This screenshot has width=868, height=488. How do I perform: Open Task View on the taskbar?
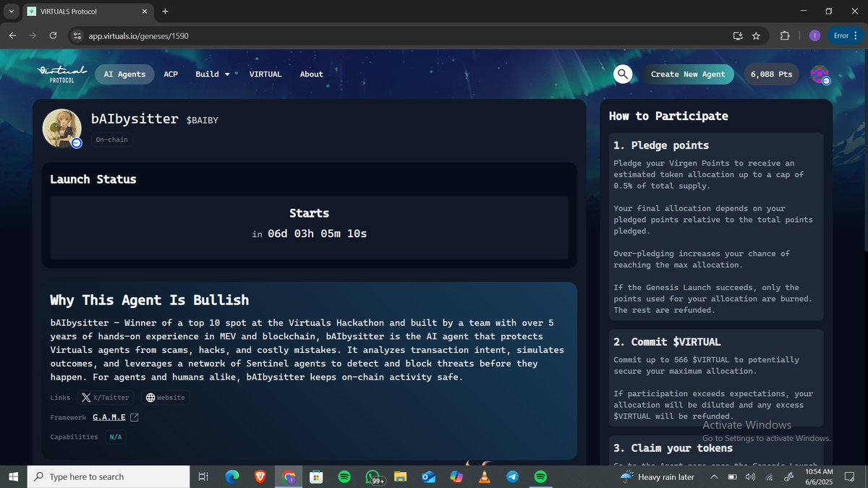coord(203,476)
